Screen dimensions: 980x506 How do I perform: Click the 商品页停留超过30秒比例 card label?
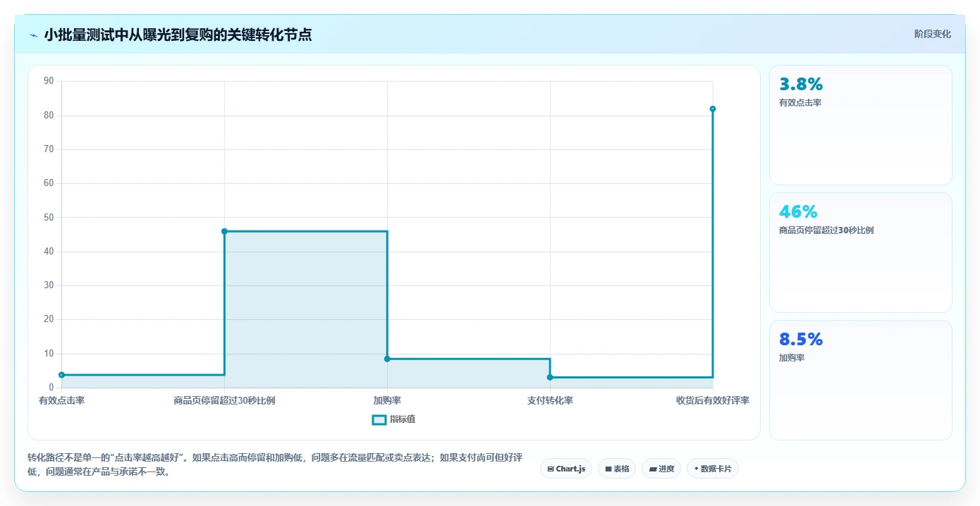pos(826,230)
